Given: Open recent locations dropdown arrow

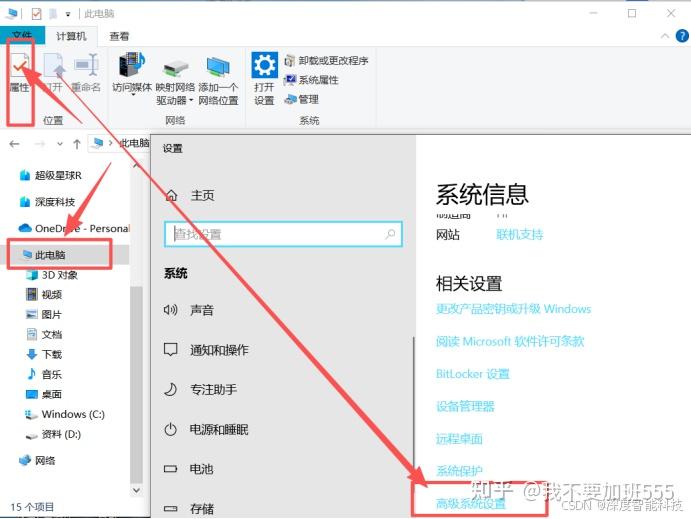Looking at the screenshot, I should (x=60, y=144).
